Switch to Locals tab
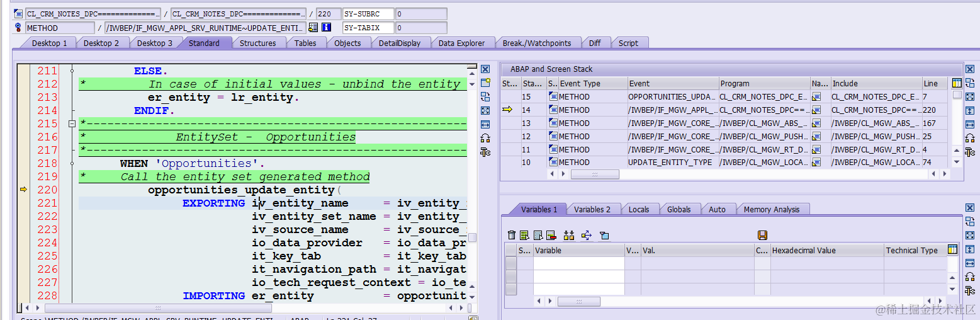980x320 pixels. pyautogui.click(x=639, y=209)
